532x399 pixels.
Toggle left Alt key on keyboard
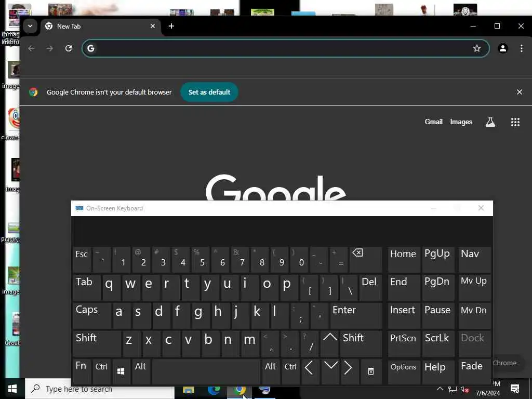point(141,371)
